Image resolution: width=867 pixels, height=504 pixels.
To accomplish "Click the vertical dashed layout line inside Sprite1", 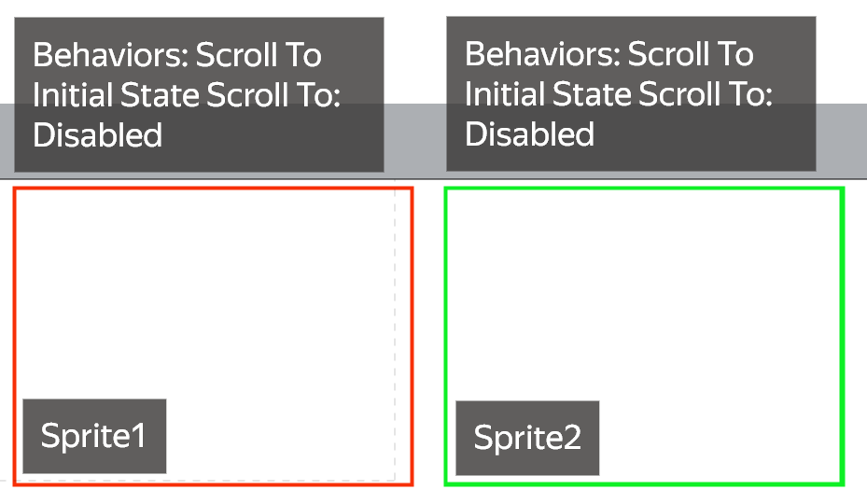I will pyautogui.click(x=395, y=332).
